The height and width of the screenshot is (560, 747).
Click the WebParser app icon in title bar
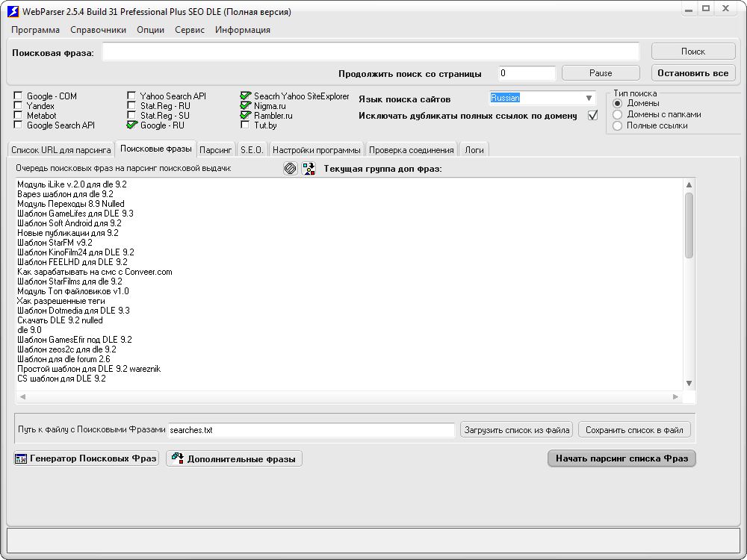coord(13,11)
